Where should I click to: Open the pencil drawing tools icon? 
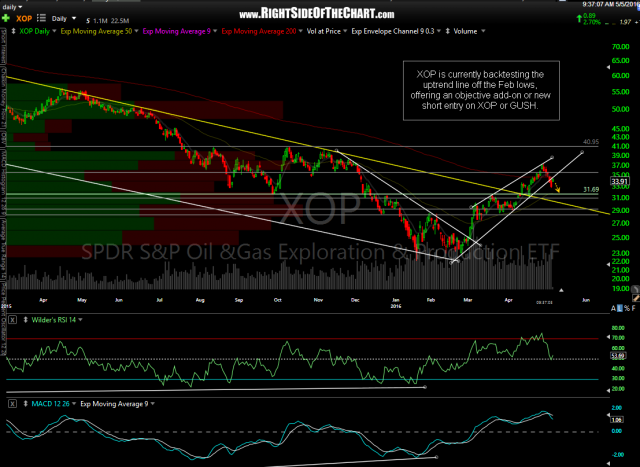636,299
